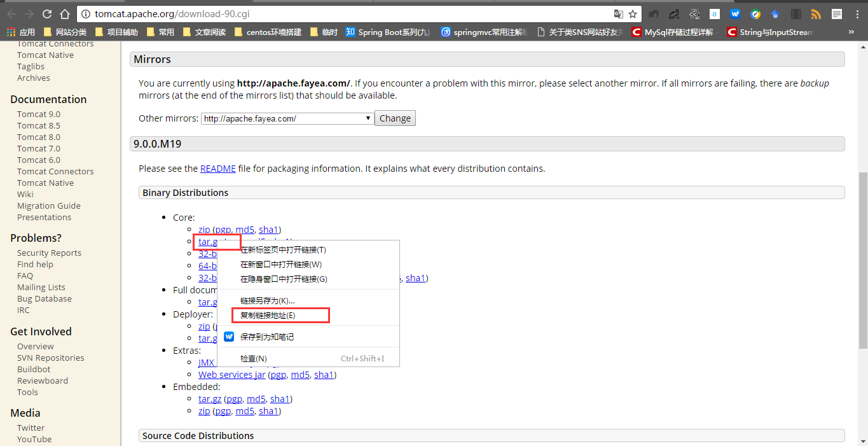Screen dimensions: 868x446
Task: Reload the page with the refresh icon
Action: (x=47, y=13)
